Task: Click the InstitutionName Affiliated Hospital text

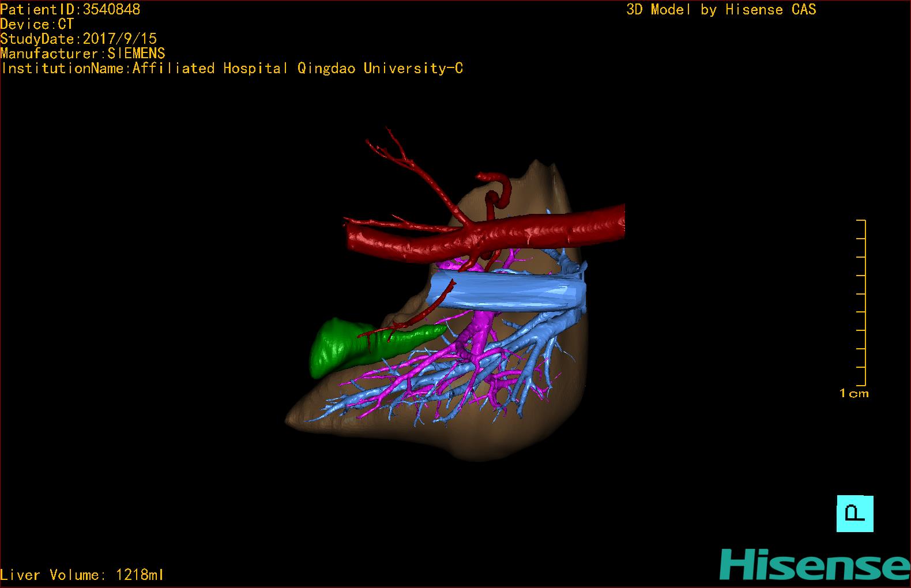Action: pos(232,69)
